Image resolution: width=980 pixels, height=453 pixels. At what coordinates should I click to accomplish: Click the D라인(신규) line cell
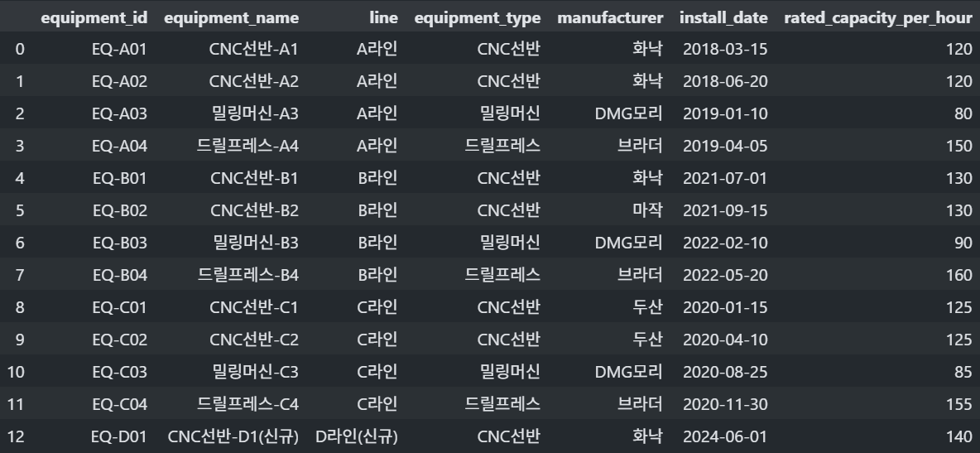point(357,436)
